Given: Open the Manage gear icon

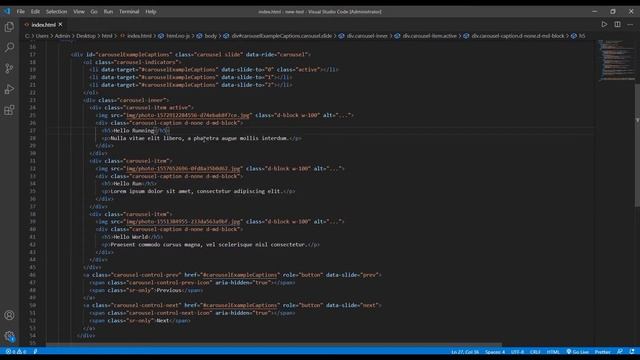Looking at the screenshot, I should (9, 336).
